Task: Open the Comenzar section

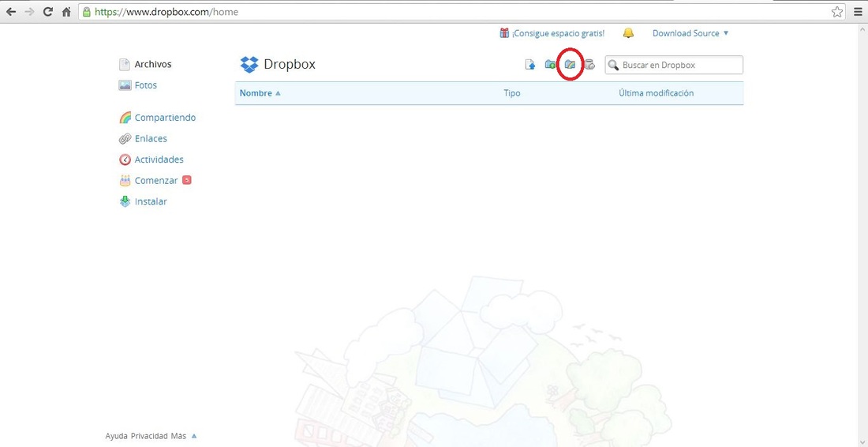Action: [x=156, y=181]
